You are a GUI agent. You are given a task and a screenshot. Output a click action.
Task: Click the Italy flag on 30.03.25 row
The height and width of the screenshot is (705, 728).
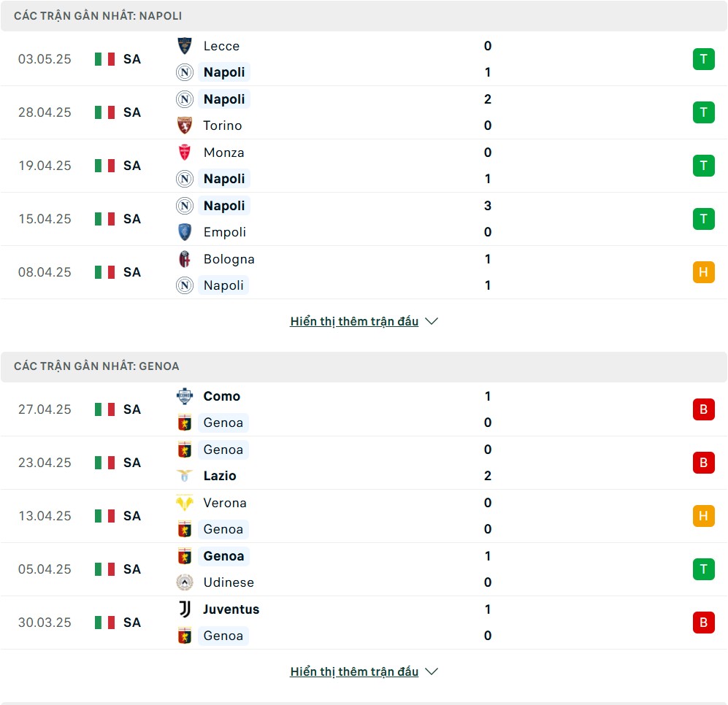[x=104, y=623]
